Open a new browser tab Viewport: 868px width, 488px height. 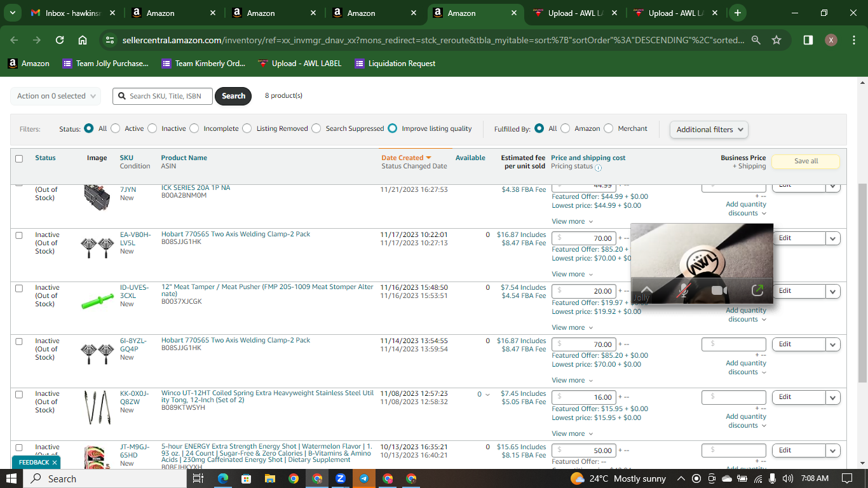(737, 13)
